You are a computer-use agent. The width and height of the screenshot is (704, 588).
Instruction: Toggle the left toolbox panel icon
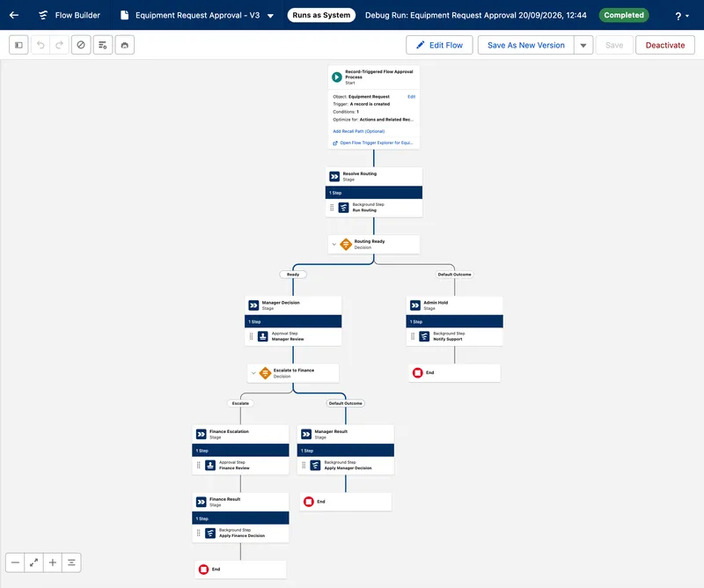point(18,45)
